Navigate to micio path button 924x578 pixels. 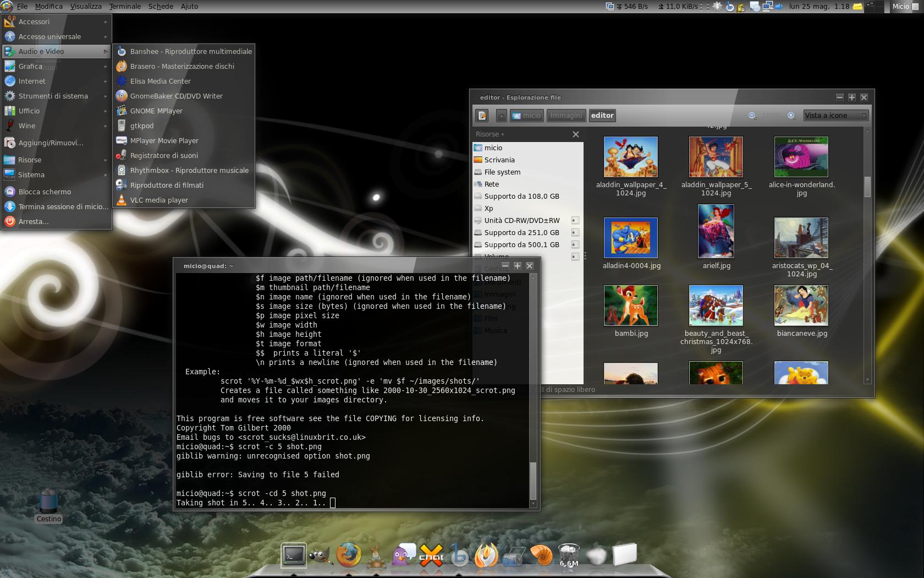coord(526,115)
